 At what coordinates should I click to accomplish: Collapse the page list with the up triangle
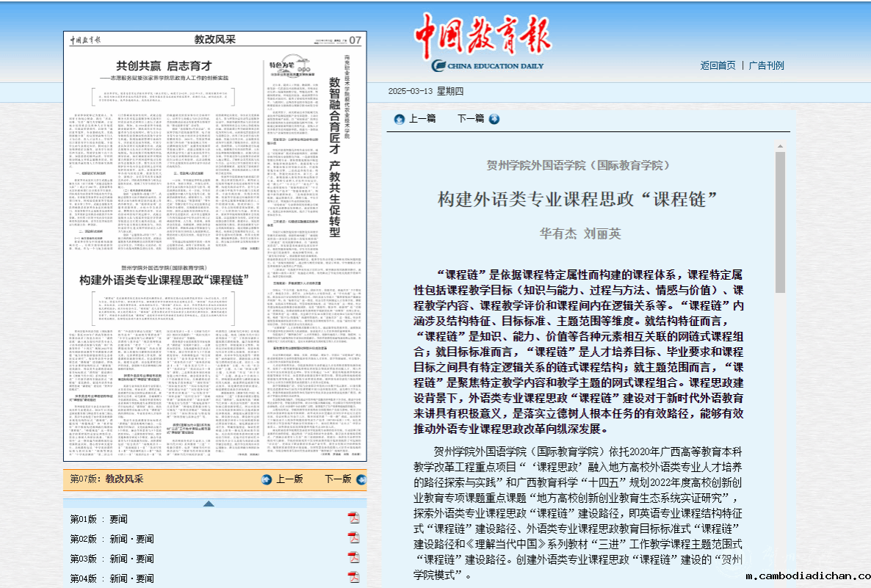click(209, 504)
